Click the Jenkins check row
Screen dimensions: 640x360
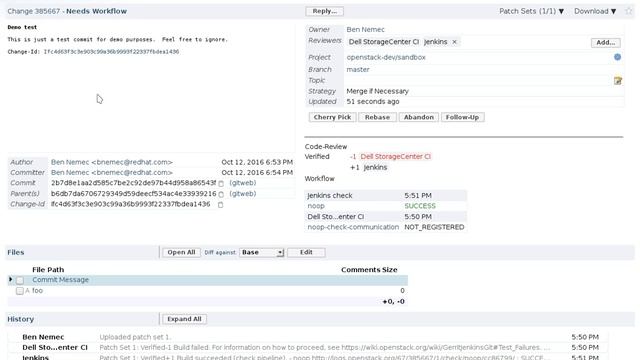click(386, 196)
